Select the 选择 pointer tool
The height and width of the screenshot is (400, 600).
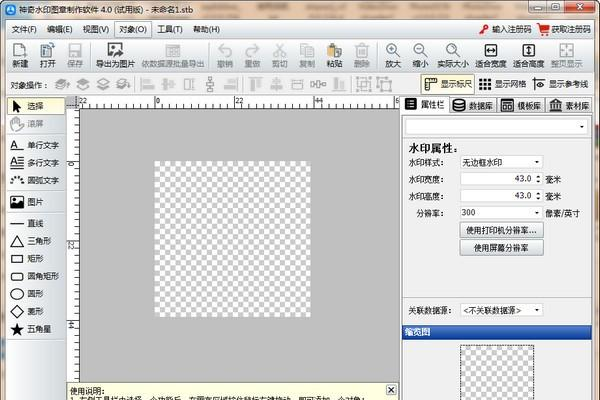(x=36, y=106)
